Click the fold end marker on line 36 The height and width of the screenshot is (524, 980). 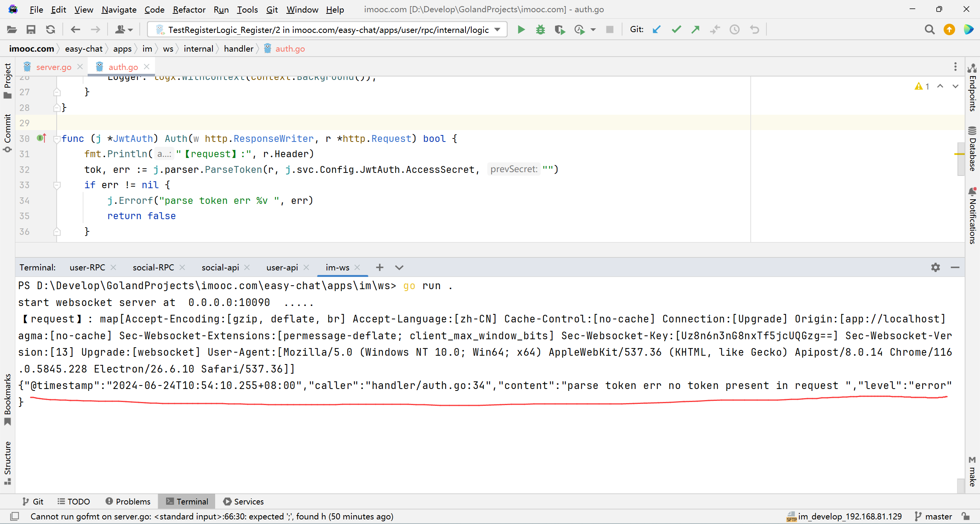tap(57, 231)
